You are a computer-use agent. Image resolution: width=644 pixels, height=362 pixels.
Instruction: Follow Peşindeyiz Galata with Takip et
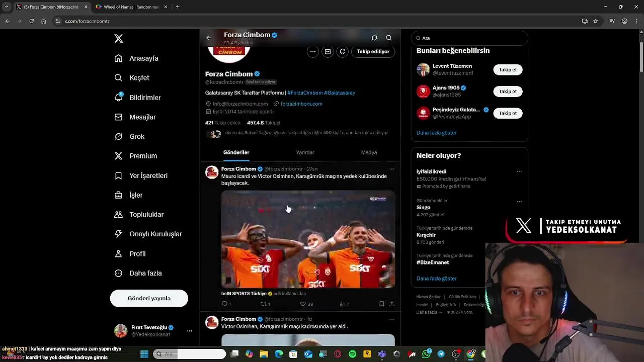(508, 113)
